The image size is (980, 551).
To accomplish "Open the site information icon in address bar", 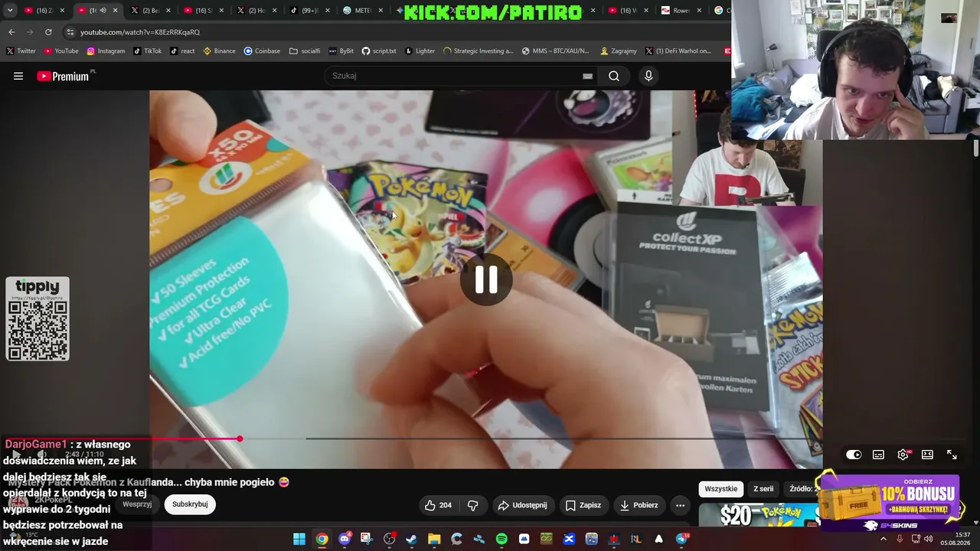I will click(x=70, y=32).
